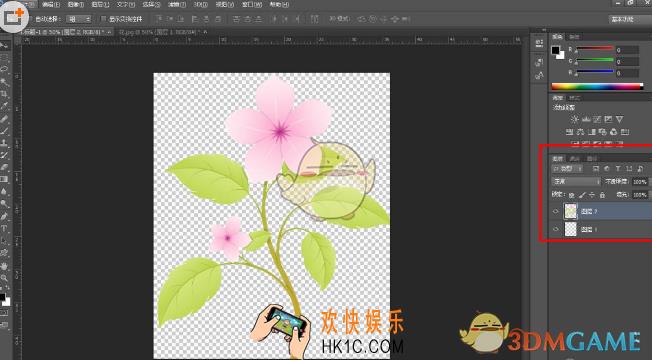The image size is (652, 360).
Task: Click the foreground color swatch in Color panel
Action: pos(556,51)
